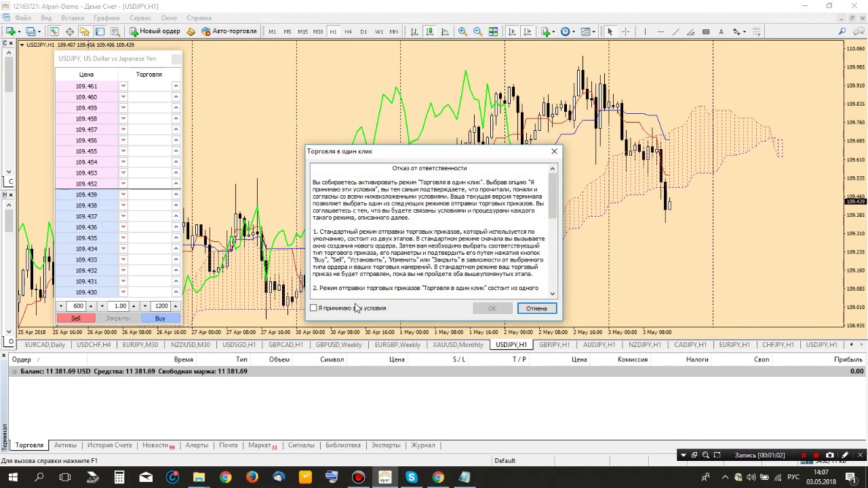Toggle the Data Window crosshair icon

tap(69, 31)
